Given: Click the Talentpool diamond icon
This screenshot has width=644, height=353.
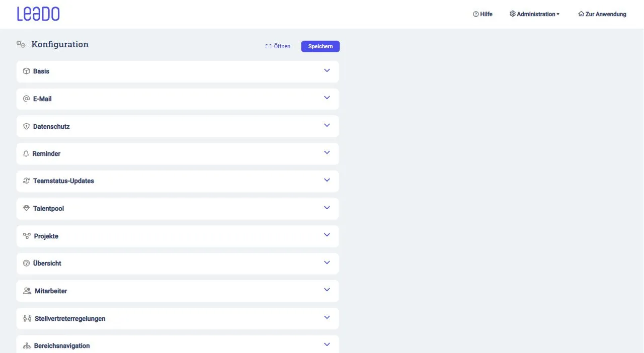Looking at the screenshot, I should [27, 208].
